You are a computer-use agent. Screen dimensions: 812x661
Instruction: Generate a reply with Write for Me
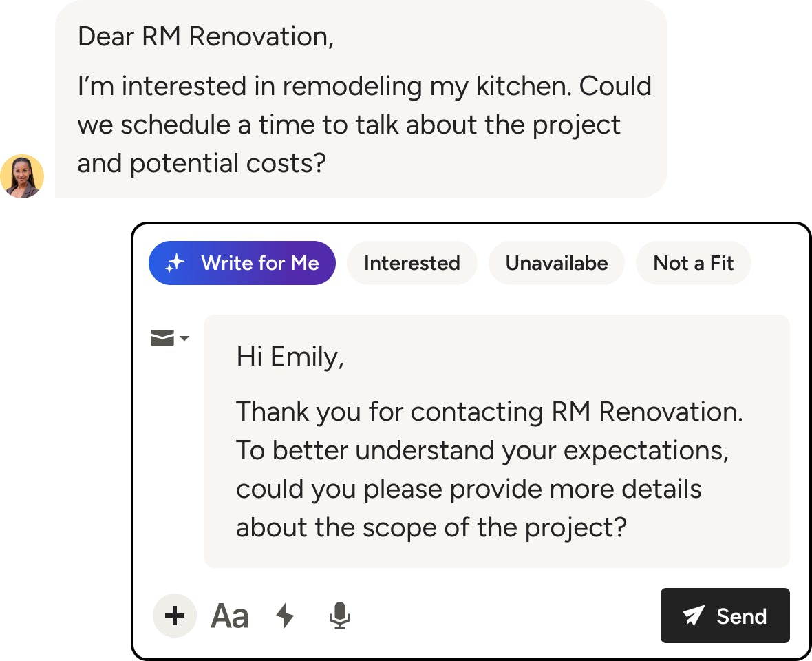(x=242, y=263)
